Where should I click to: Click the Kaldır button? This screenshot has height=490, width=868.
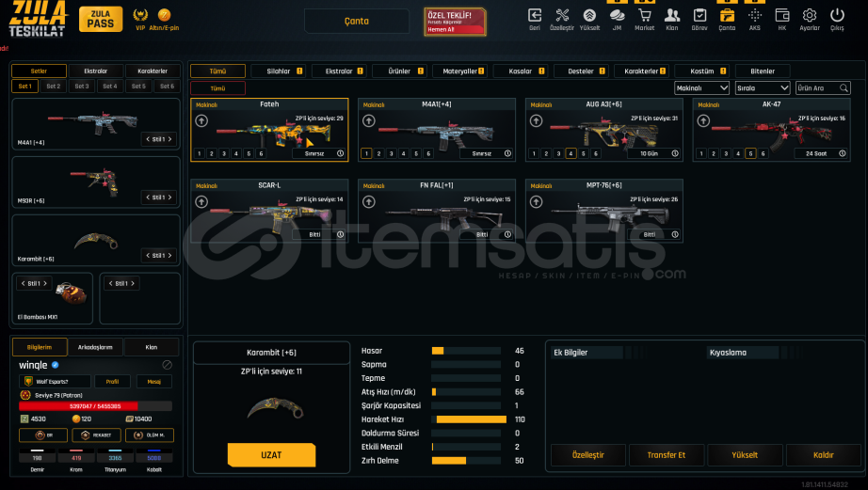(x=824, y=455)
